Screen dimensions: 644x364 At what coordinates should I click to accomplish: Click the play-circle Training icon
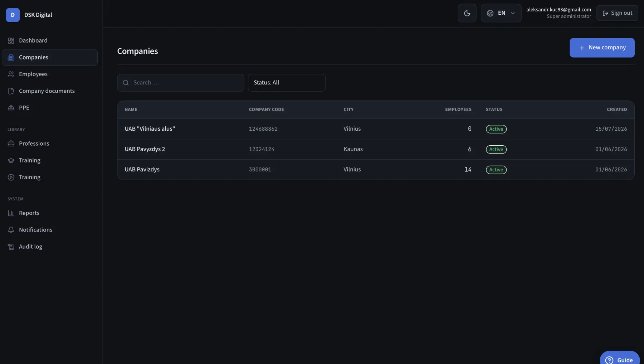click(11, 178)
